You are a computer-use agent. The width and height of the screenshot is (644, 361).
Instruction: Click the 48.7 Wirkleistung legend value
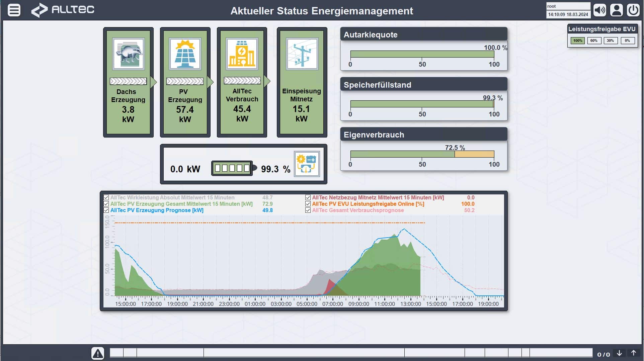pyautogui.click(x=267, y=198)
